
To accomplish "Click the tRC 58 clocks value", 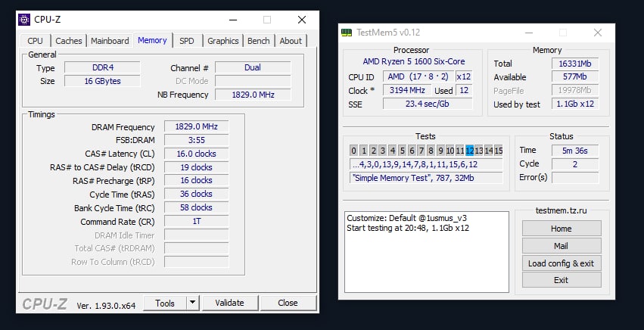I will (196, 207).
